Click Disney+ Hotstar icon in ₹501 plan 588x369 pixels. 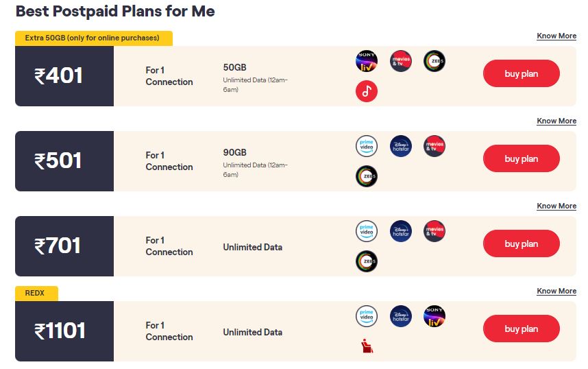click(x=400, y=146)
